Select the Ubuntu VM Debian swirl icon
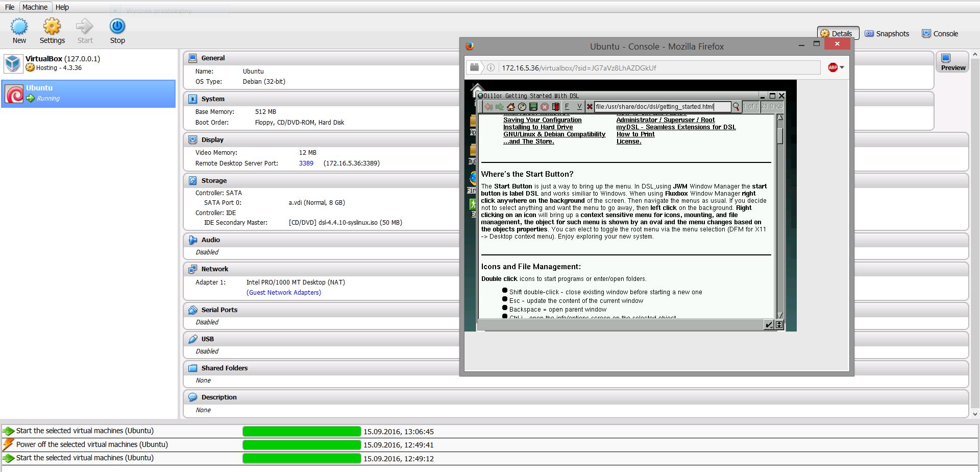This screenshot has height=472, width=980. coord(14,93)
